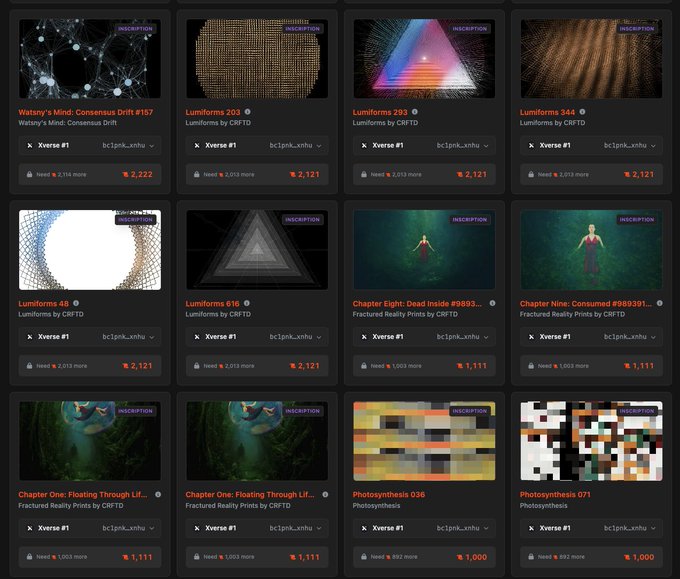This screenshot has width=680, height=579.
Task: Open info icon beside Lumiforms 616
Action: tap(246, 303)
